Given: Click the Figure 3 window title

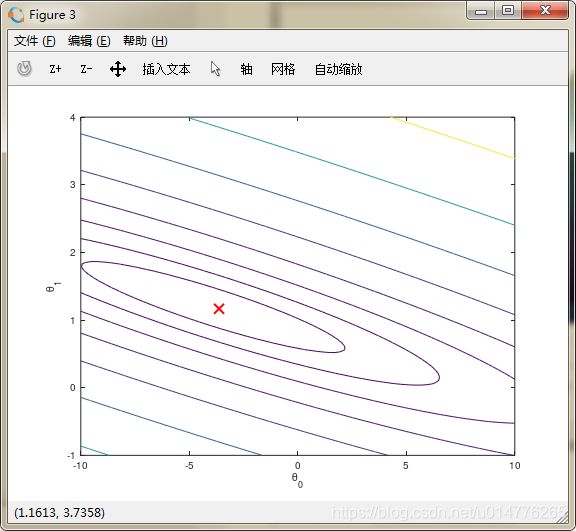Looking at the screenshot, I should [53, 15].
